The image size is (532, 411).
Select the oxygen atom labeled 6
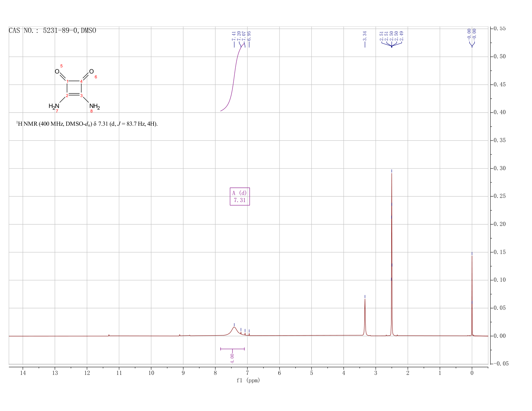point(92,71)
